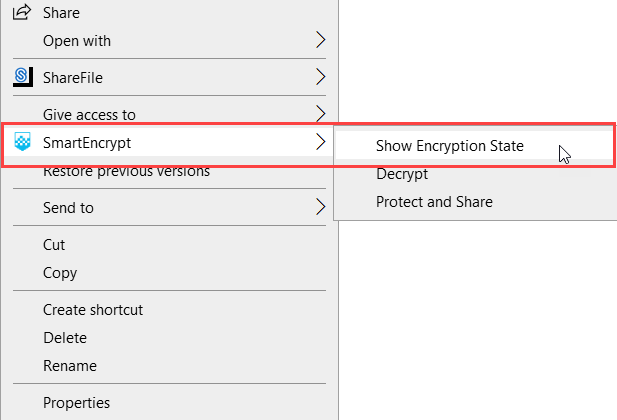This screenshot has width=617, height=420.
Task: Expand the ShareFile submenu arrow
Action: 320,77
